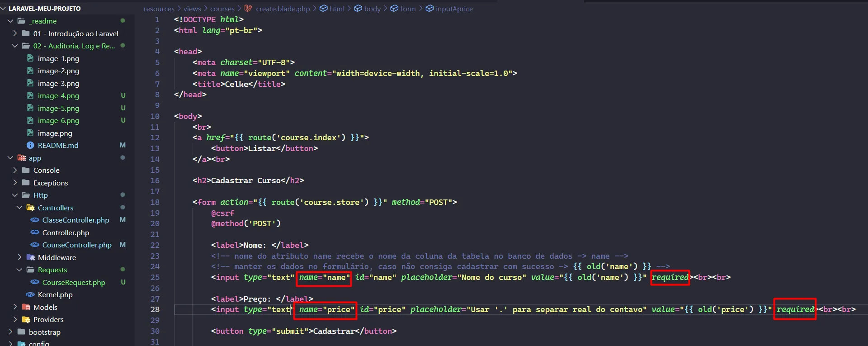Open CourseController.php from the file tree
This screenshot has width=868, height=346.
tap(76, 245)
